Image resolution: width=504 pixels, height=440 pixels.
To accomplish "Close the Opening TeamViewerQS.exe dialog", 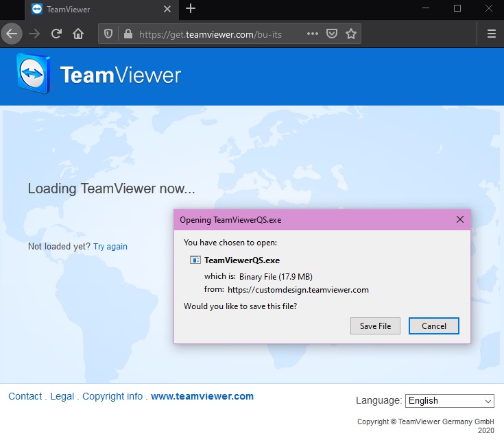I will click(x=460, y=219).
